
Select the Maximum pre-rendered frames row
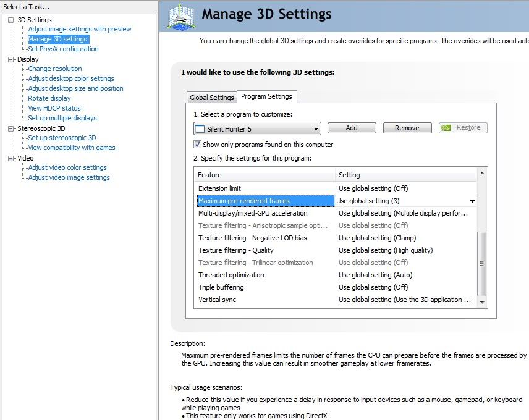click(336, 201)
